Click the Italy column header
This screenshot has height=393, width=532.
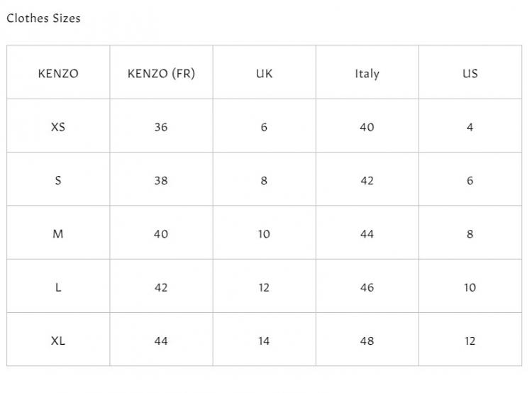367,74
